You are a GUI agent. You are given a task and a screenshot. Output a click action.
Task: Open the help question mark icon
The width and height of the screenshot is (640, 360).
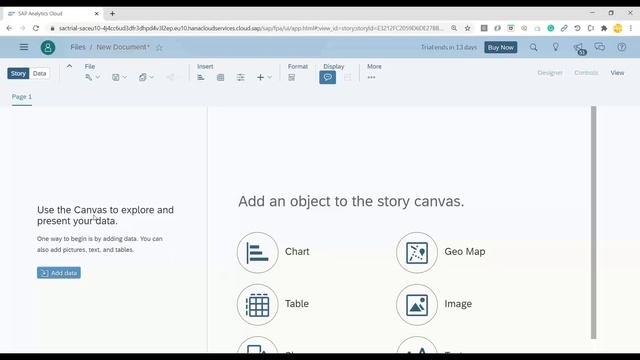622,47
